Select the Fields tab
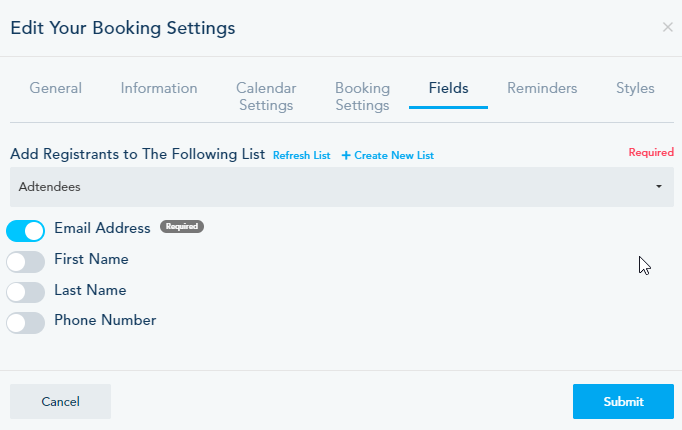682x430 pixels. coord(448,88)
